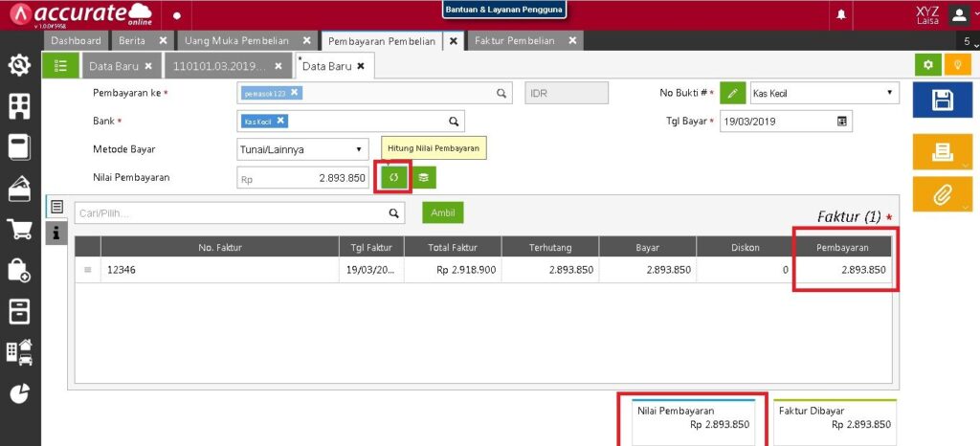Select the info tab icon beside the table
The width and height of the screenshot is (980, 446).
coord(56,233)
